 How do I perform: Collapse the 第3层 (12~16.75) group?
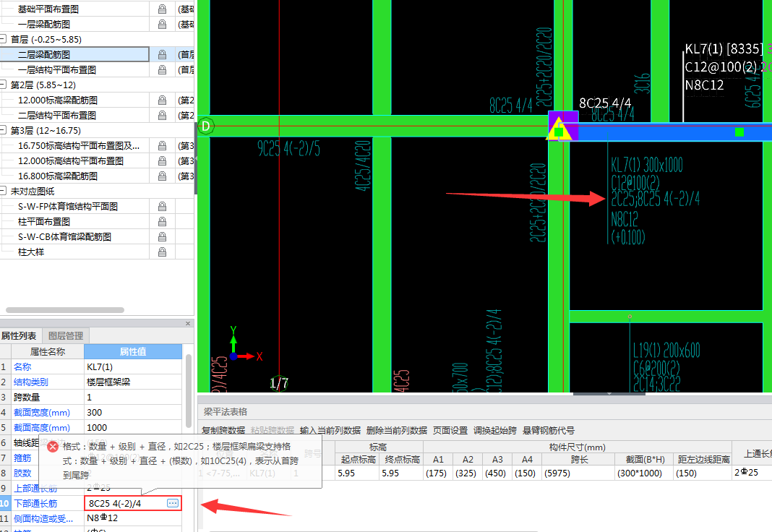pos(3,130)
